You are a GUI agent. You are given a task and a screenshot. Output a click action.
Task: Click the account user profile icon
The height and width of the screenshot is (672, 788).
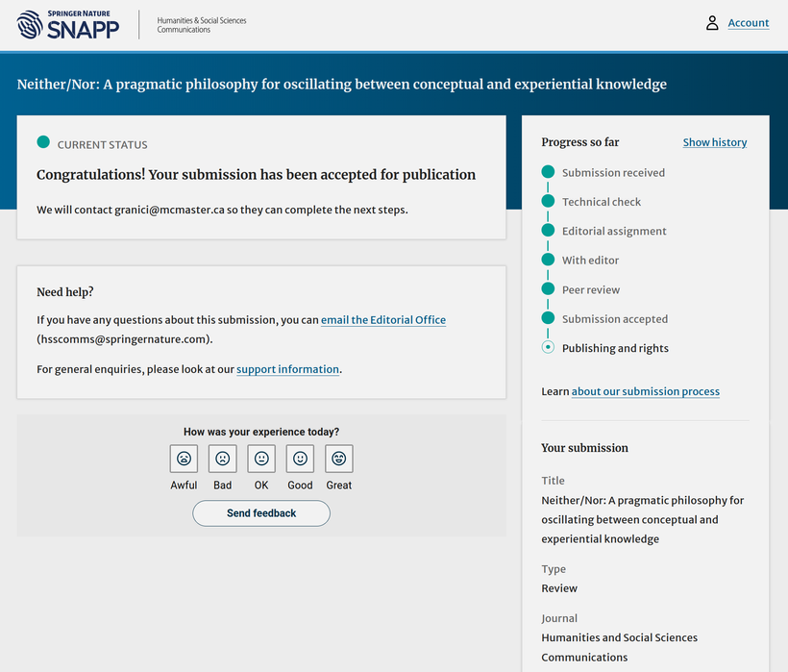[712, 23]
